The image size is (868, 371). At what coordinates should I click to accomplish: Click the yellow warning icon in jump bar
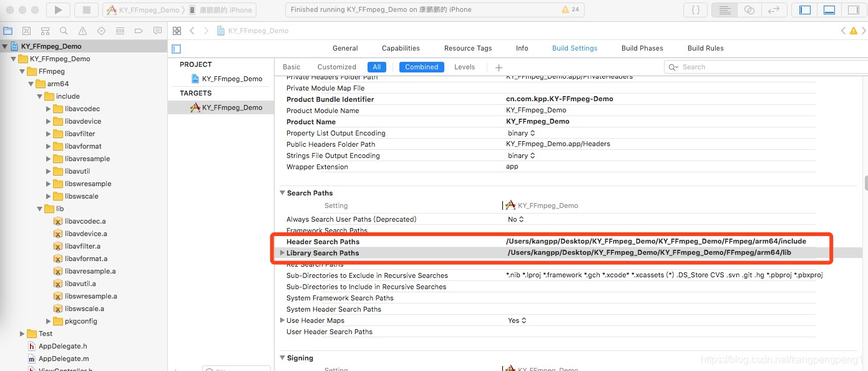(x=853, y=31)
